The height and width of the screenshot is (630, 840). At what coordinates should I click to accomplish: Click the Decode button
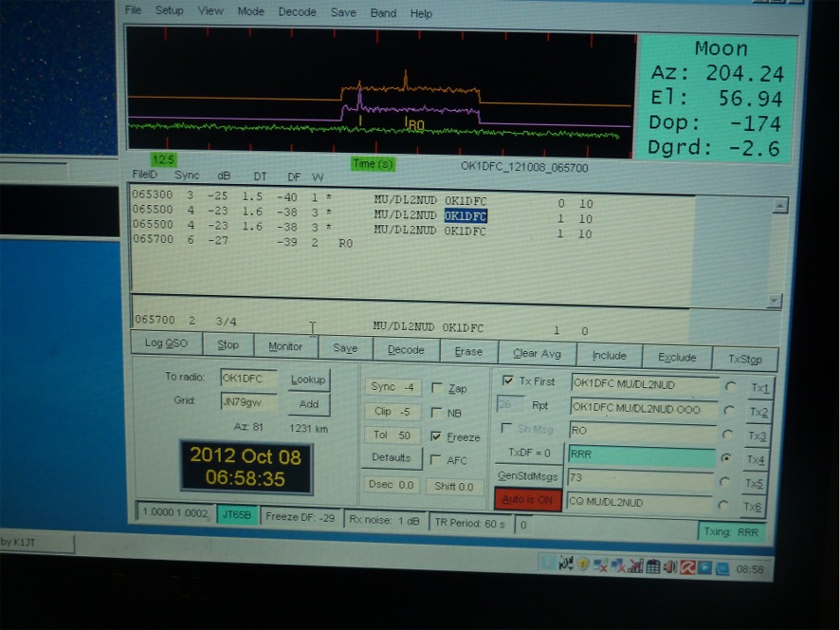click(406, 350)
